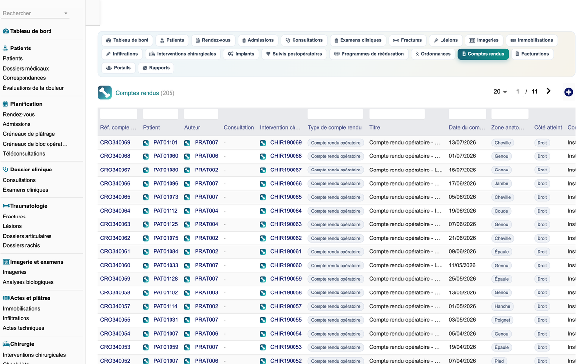Go to the Rapports tab
Viewport: 588px width, 364px height.
(156, 68)
